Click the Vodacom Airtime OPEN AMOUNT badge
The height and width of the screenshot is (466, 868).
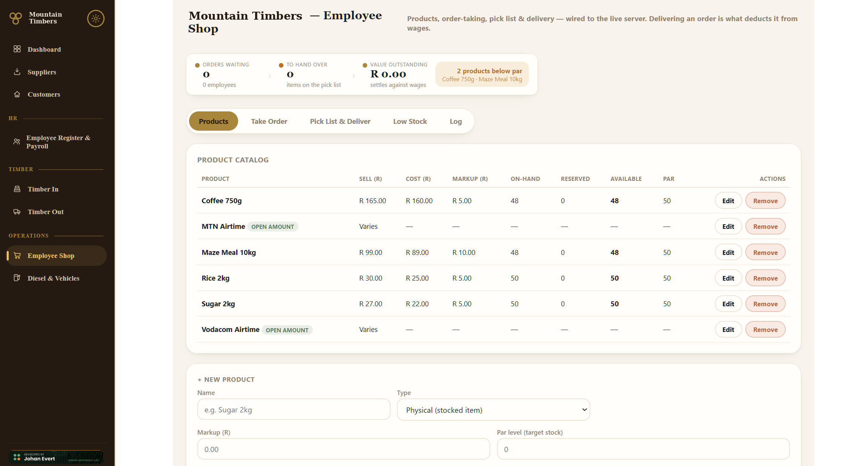tap(287, 330)
